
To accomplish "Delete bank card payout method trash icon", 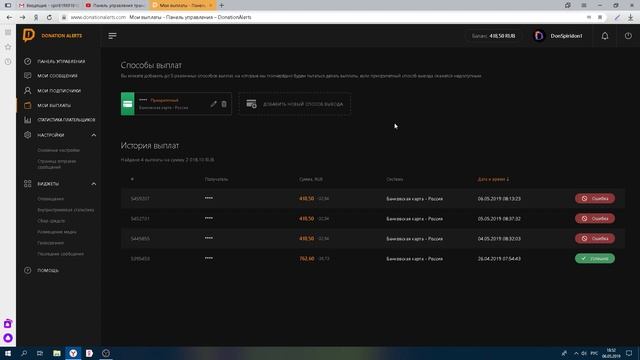I will (224, 104).
